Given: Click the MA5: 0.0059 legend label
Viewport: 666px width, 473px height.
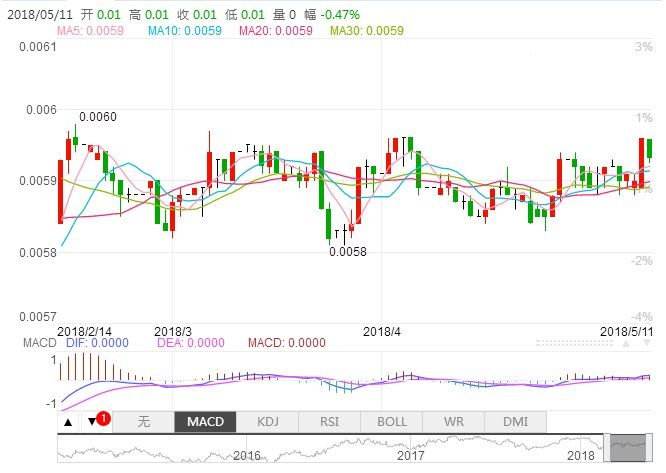Looking at the screenshot, I should coord(90,31).
